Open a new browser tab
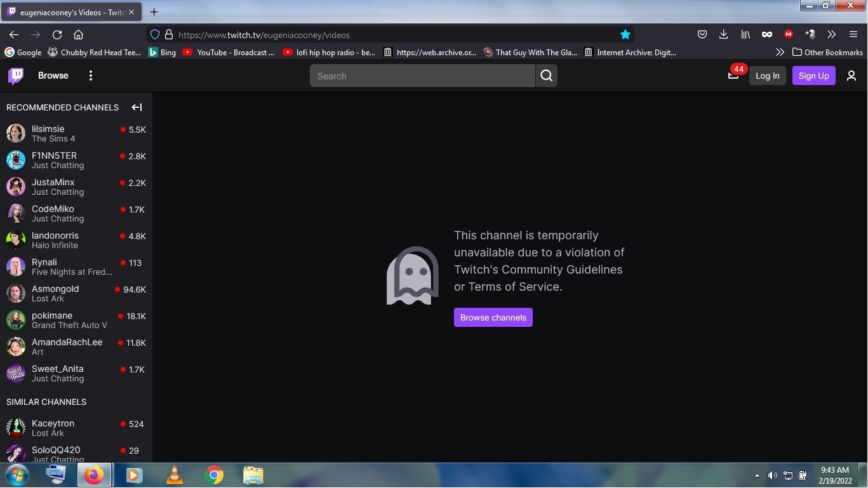 (x=154, y=11)
